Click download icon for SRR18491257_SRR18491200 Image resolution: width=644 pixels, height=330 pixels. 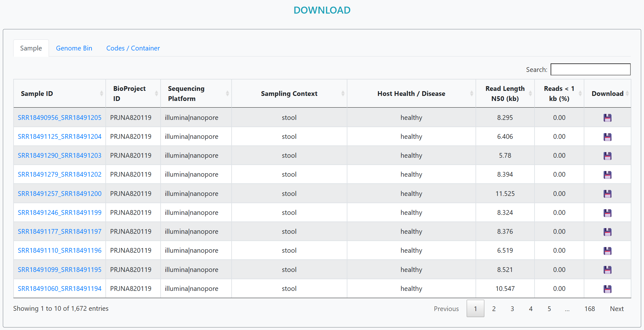(x=607, y=194)
